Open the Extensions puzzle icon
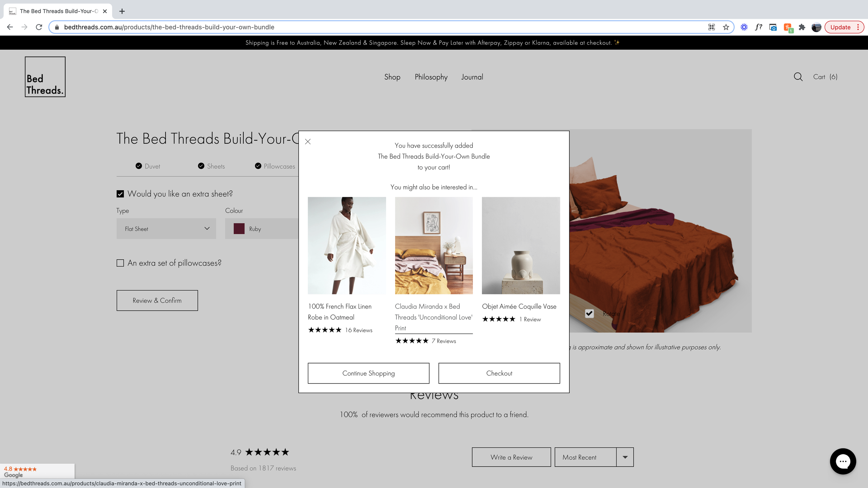Screen dimensions: 868x488 (802, 27)
